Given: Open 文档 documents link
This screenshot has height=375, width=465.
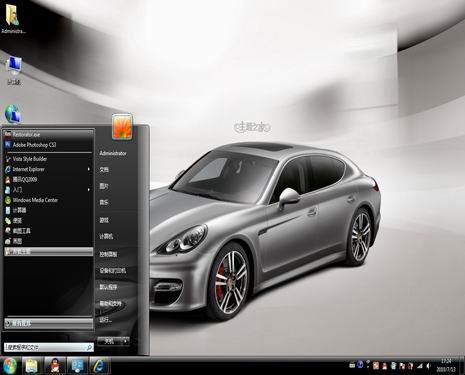Looking at the screenshot, I should (x=104, y=170).
